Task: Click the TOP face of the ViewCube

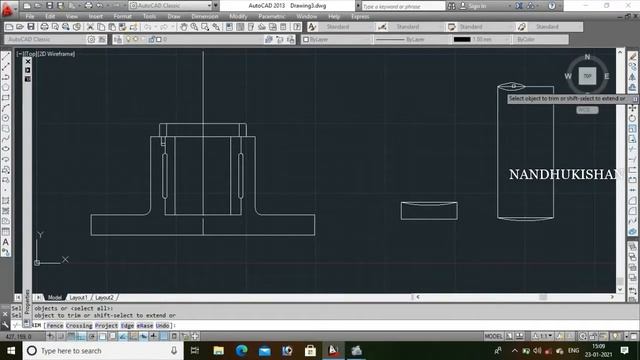Action: pyautogui.click(x=587, y=76)
